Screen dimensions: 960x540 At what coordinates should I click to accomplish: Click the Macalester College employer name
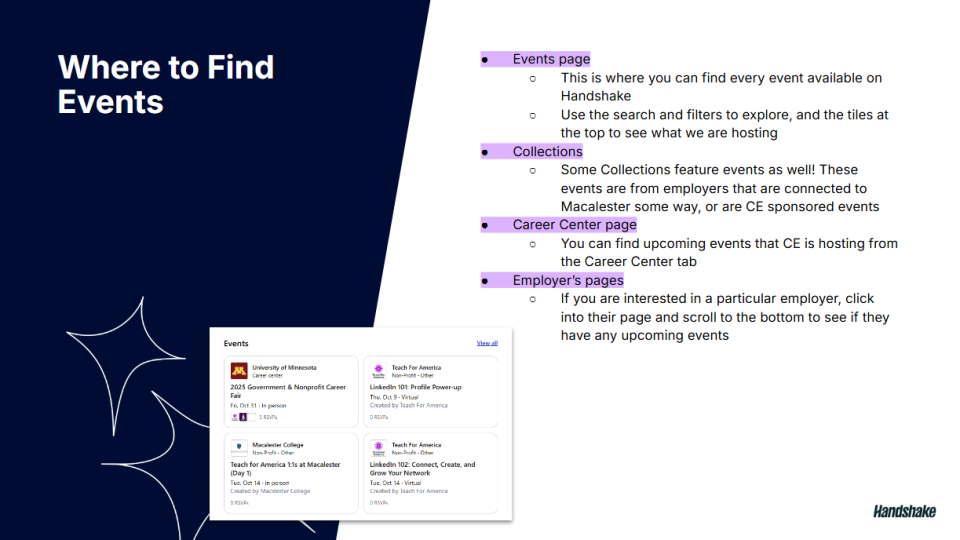tap(278, 444)
